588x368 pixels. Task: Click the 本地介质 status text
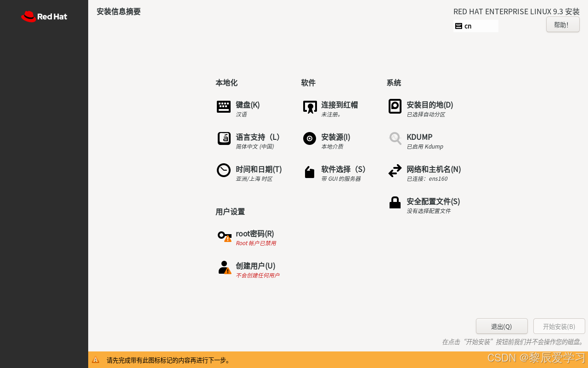click(x=332, y=147)
